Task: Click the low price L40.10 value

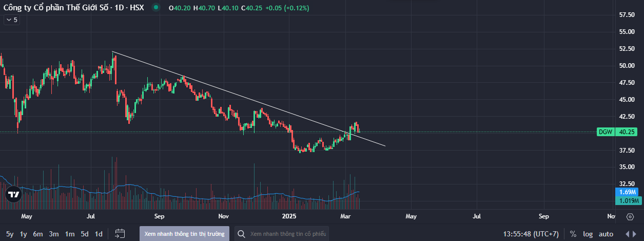Action: [x=227, y=8]
